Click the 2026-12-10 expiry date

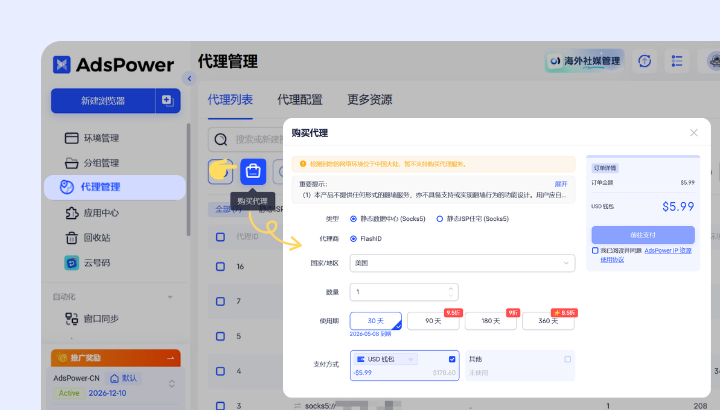pos(107,393)
